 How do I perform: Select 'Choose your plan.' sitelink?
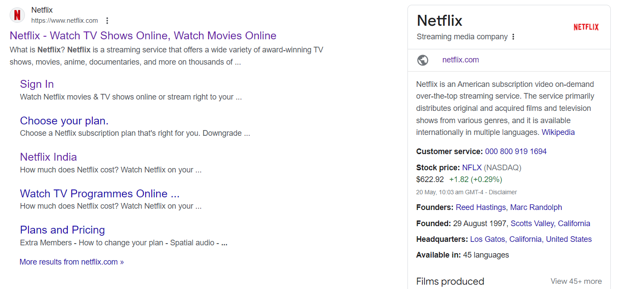[x=64, y=120]
